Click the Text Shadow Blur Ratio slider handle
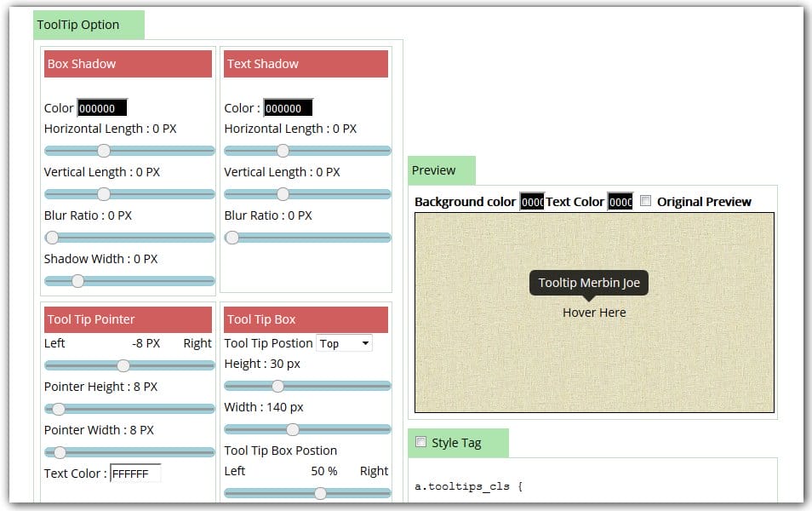 coord(232,238)
